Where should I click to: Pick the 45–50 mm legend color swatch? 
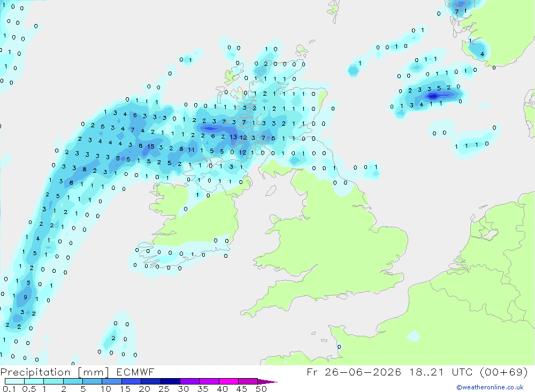(x=248, y=381)
